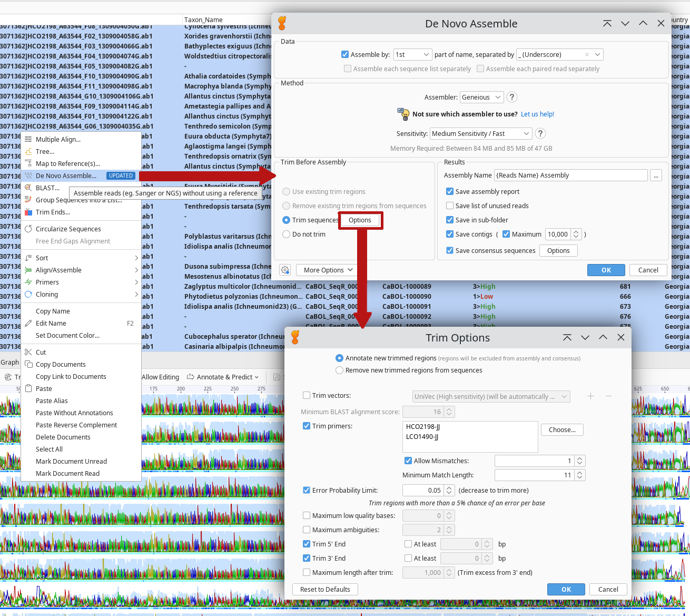
Task: Click the Trim Ends icon in context menu
Action: pos(28,212)
